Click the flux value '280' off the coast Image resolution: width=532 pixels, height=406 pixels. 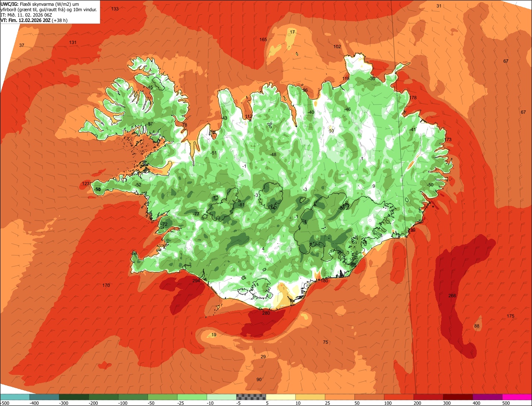(266, 313)
